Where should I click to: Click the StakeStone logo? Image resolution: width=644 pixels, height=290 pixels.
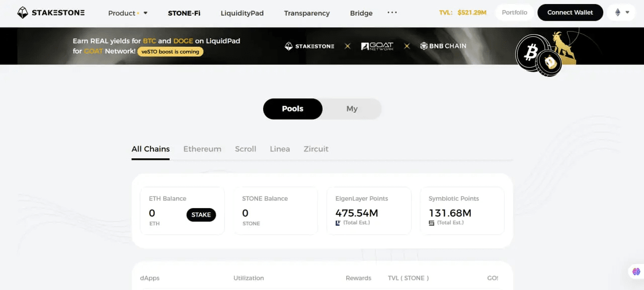click(x=51, y=13)
